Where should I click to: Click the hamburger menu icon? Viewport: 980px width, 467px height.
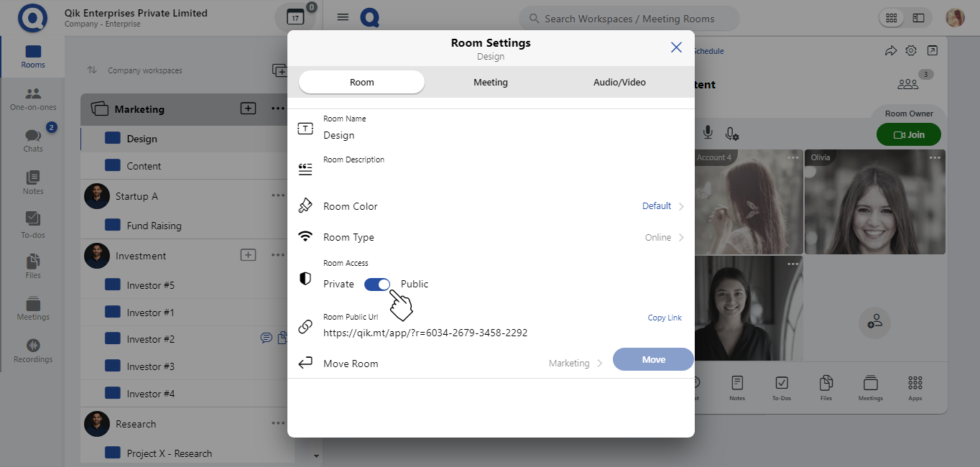(x=343, y=18)
